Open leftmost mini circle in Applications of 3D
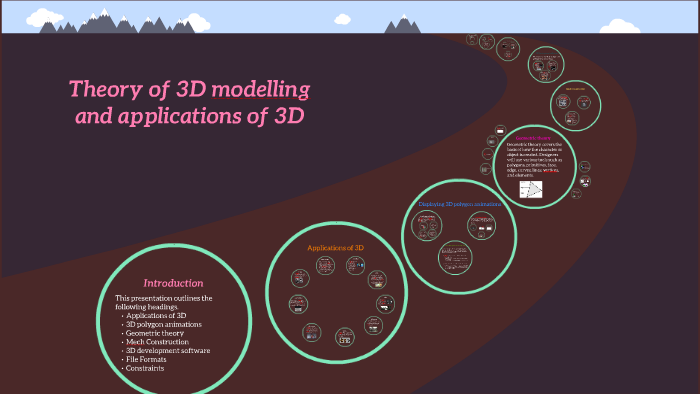This screenshot has height=394, width=700. (x=298, y=304)
